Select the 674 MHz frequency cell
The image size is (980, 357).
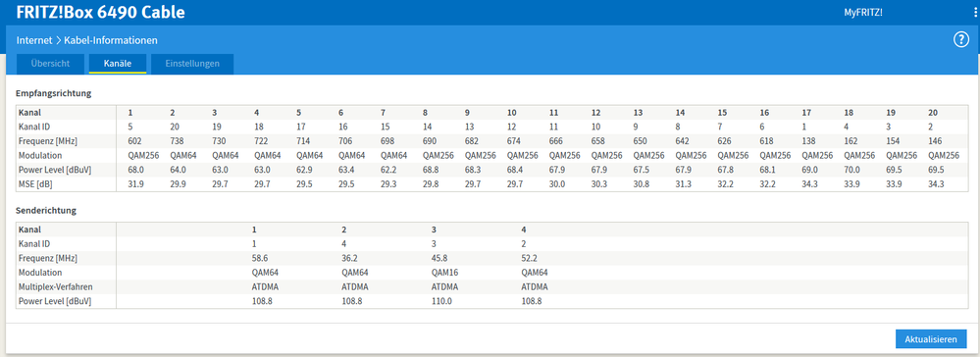[514, 140]
